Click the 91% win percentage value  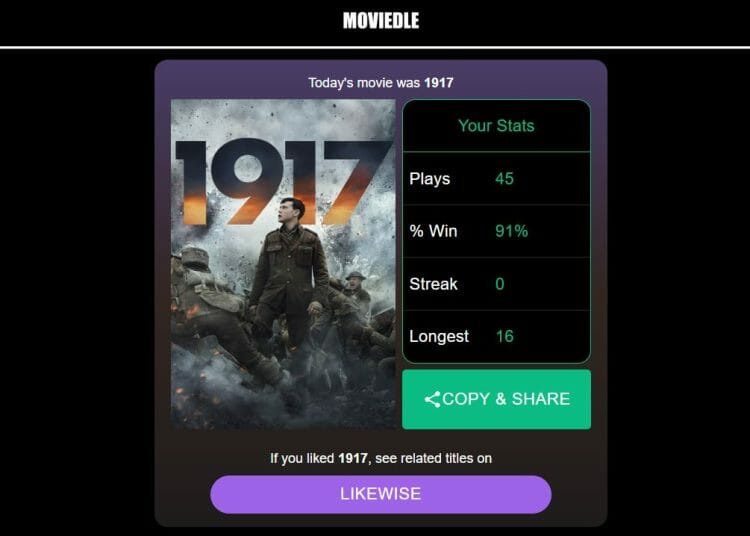(511, 231)
